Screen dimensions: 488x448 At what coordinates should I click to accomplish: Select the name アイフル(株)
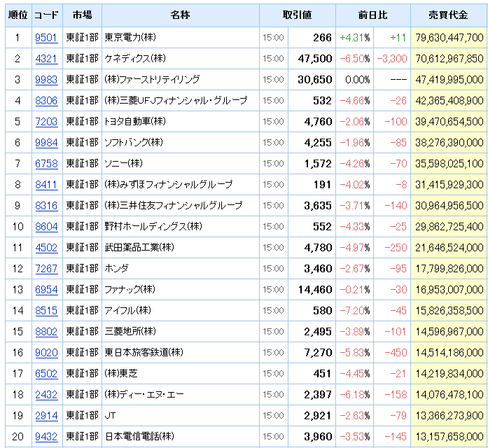(127, 311)
